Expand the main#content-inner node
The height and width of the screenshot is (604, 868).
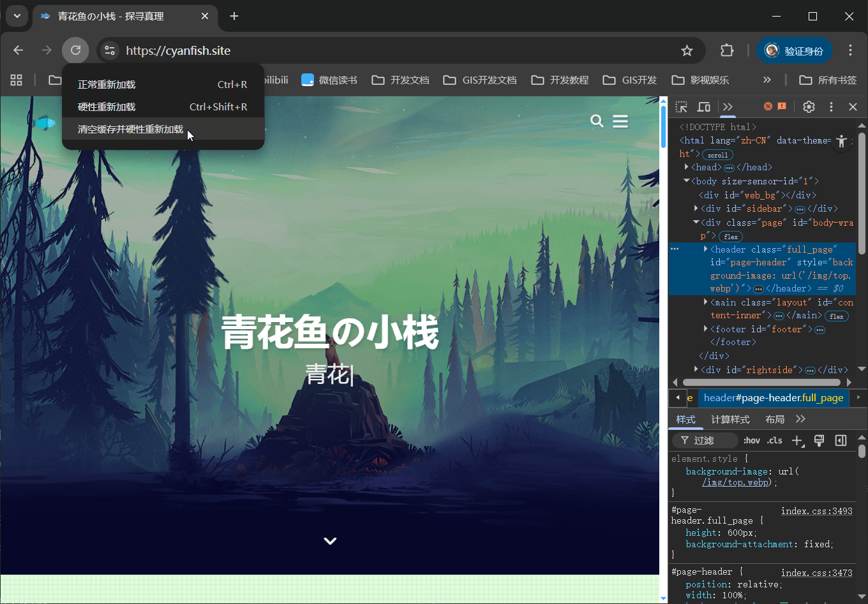(706, 302)
